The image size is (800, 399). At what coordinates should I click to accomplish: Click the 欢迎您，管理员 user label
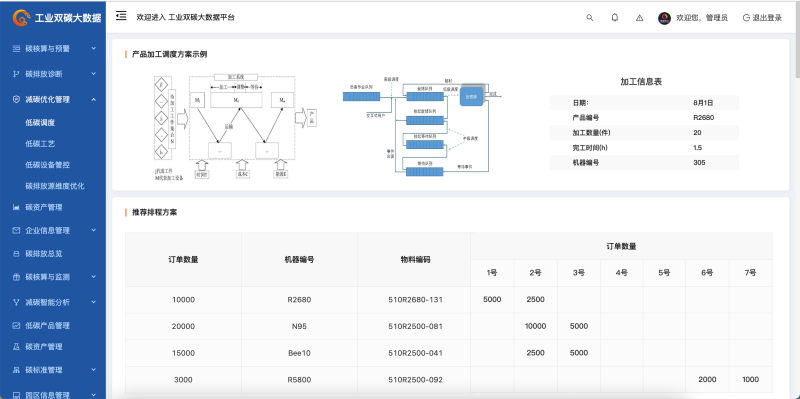pyautogui.click(x=702, y=18)
